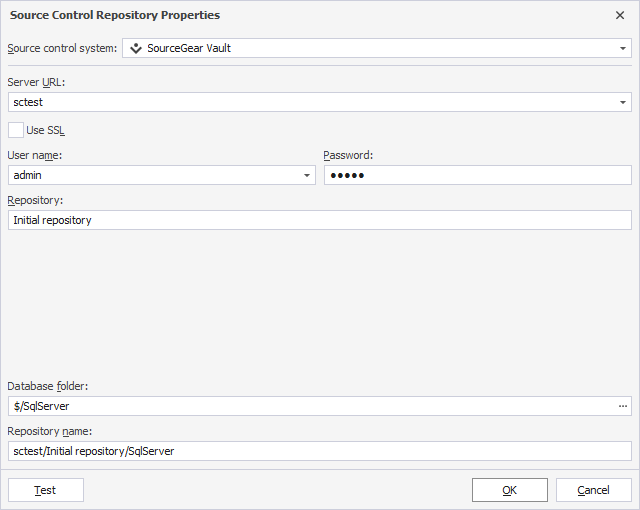Close the Source Control Repository Properties dialog
The width and height of the screenshot is (640, 510).
click(620, 15)
